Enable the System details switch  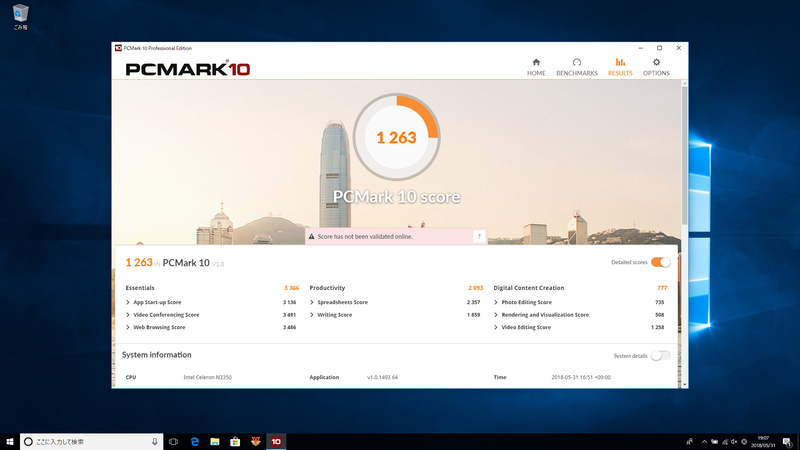coord(660,356)
